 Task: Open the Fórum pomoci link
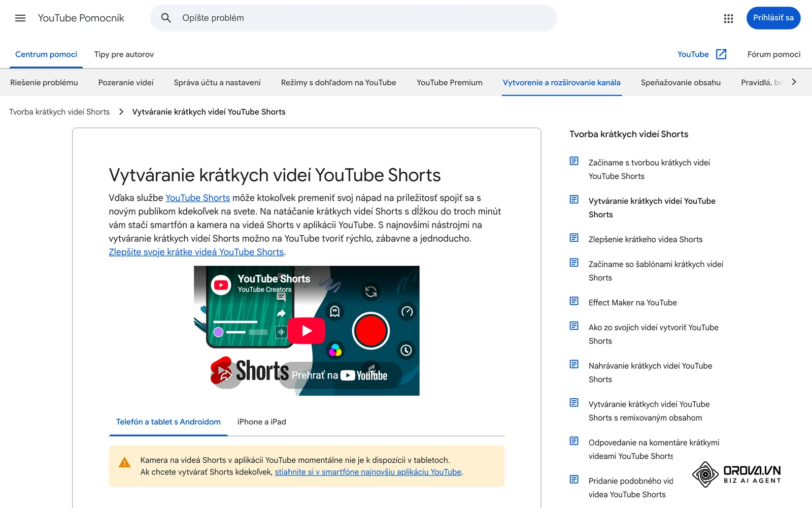[x=774, y=54]
